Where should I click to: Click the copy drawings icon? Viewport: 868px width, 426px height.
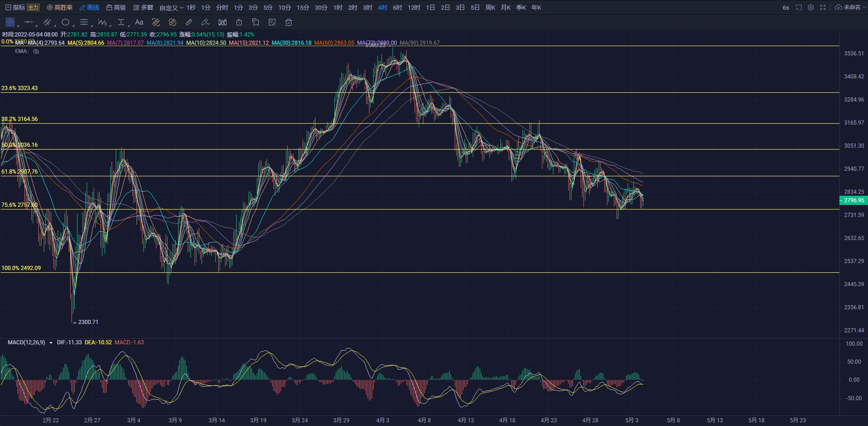click(x=256, y=22)
